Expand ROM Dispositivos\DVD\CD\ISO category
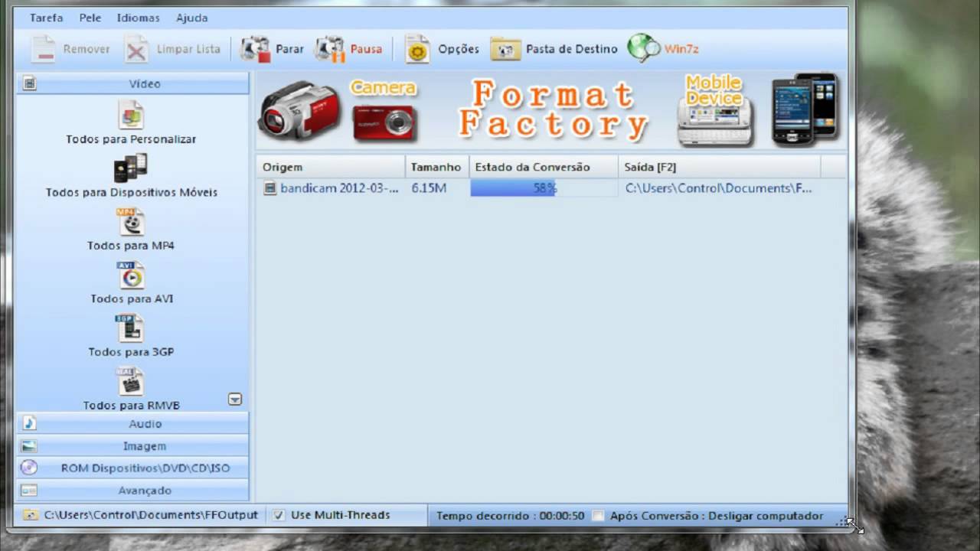Screen dimensions: 980x551 132,468
